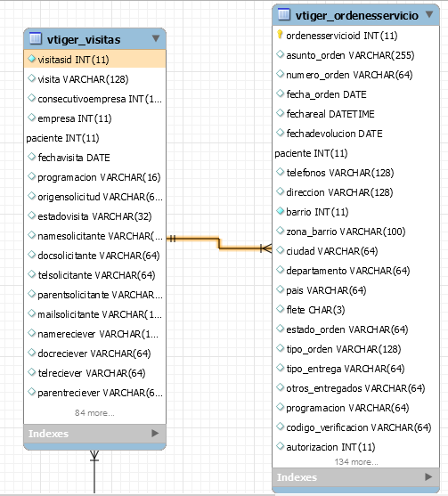
Task: Select the namesolicitante VARCHAR column row
Action: point(95,236)
